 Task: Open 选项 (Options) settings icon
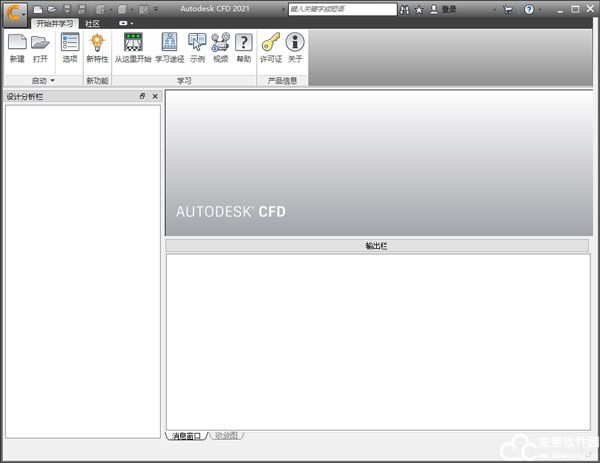pyautogui.click(x=69, y=43)
